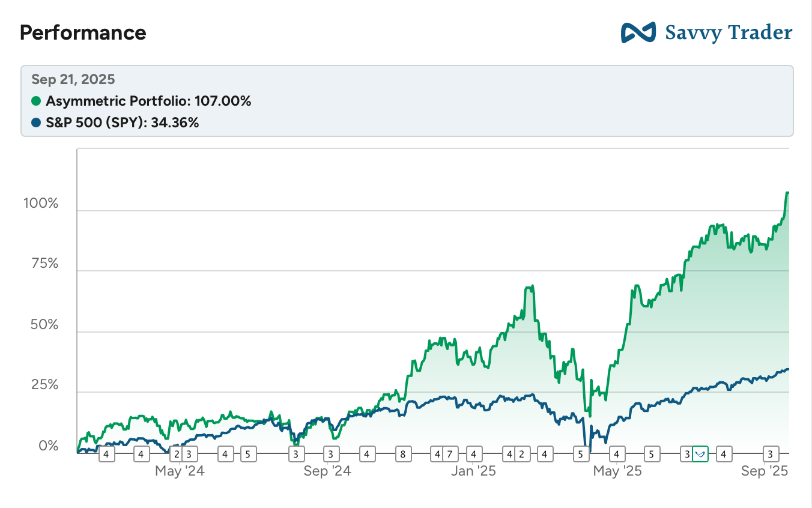The width and height of the screenshot is (812, 508).
Task: Click the blue S&P 500 legend dot
Action: click(36, 123)
